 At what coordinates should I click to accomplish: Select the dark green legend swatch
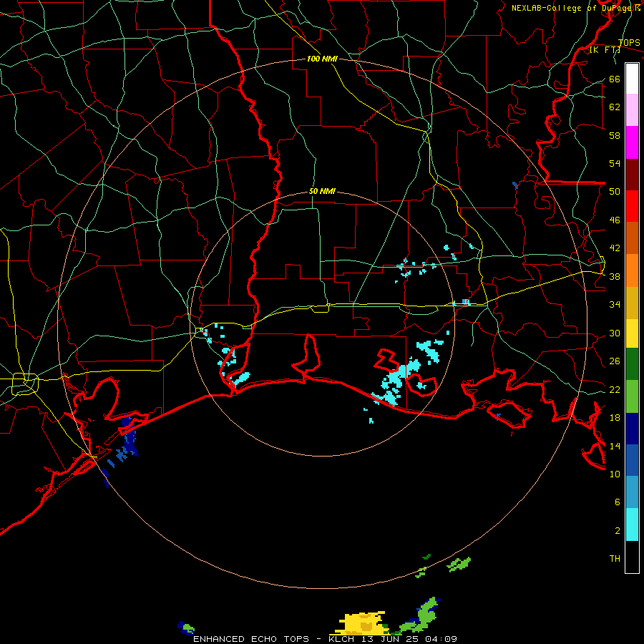click(x=632, y=364)
